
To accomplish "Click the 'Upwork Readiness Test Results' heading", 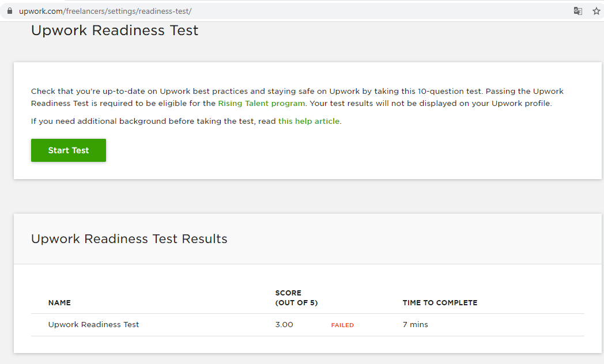I will point(130,239).
